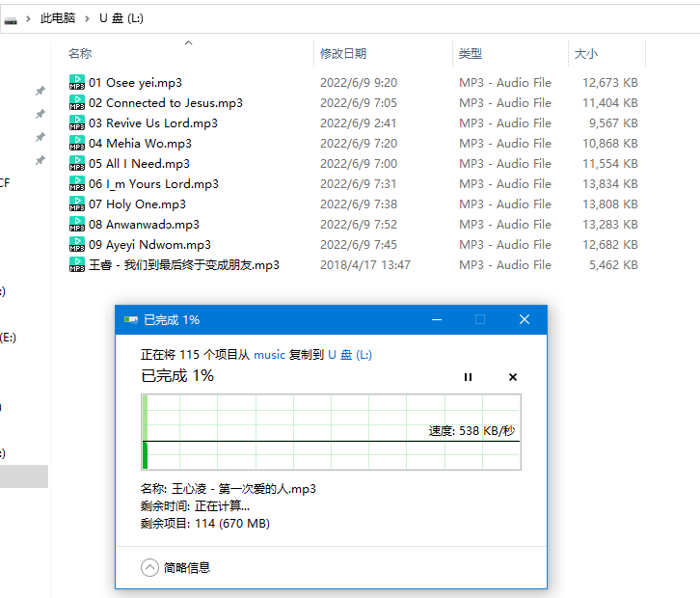The height and width of the screenshot is (598, 700).
Task: Click the size value 13,834 KB
Action: pos(609,183)
